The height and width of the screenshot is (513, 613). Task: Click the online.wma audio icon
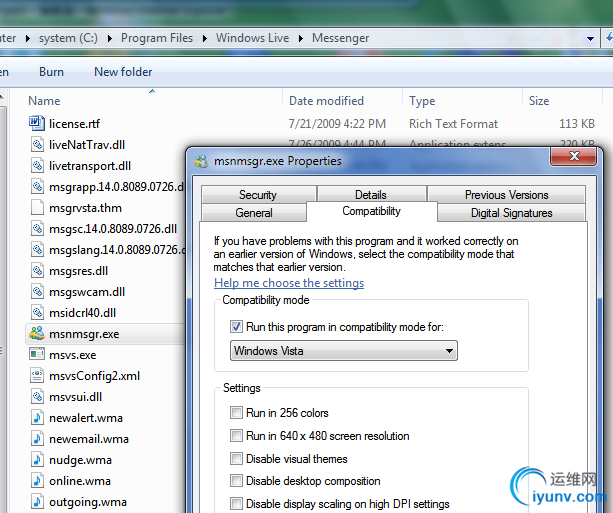tap(37, 481)
